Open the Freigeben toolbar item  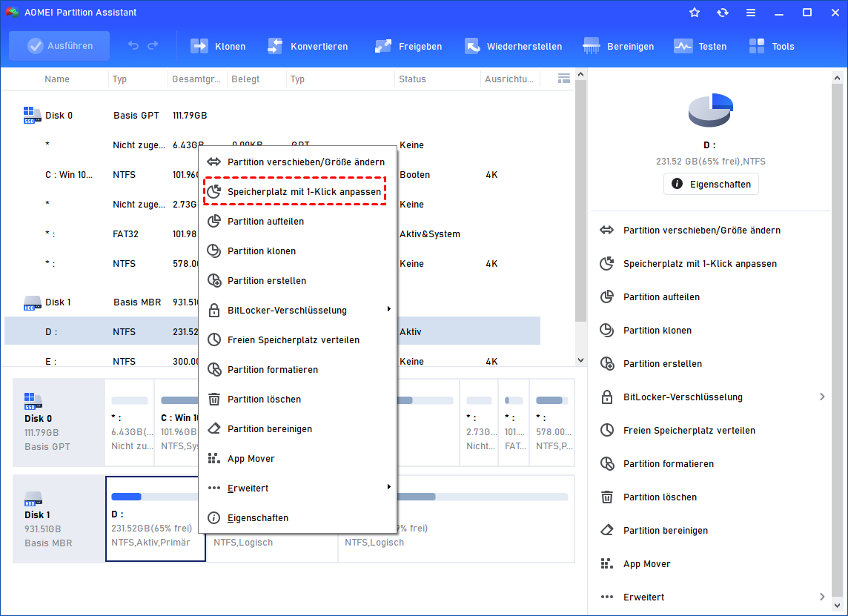pyautogui.click(x=408, y=47)
